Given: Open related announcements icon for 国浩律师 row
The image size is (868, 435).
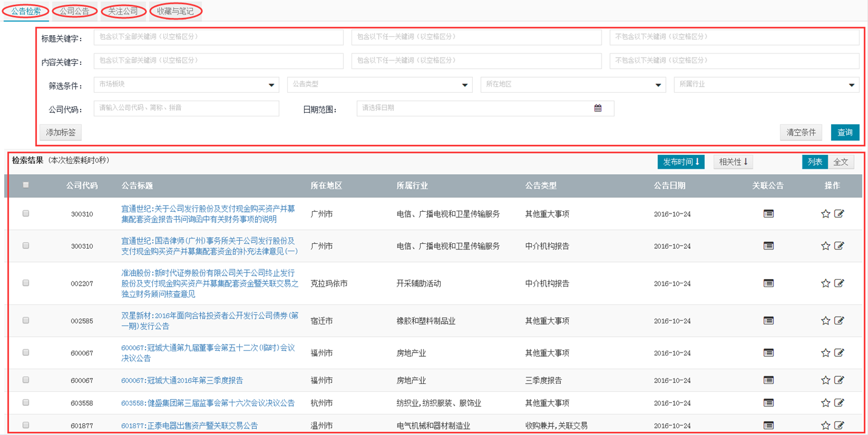Looking at the screenshot, I should 768,246.
